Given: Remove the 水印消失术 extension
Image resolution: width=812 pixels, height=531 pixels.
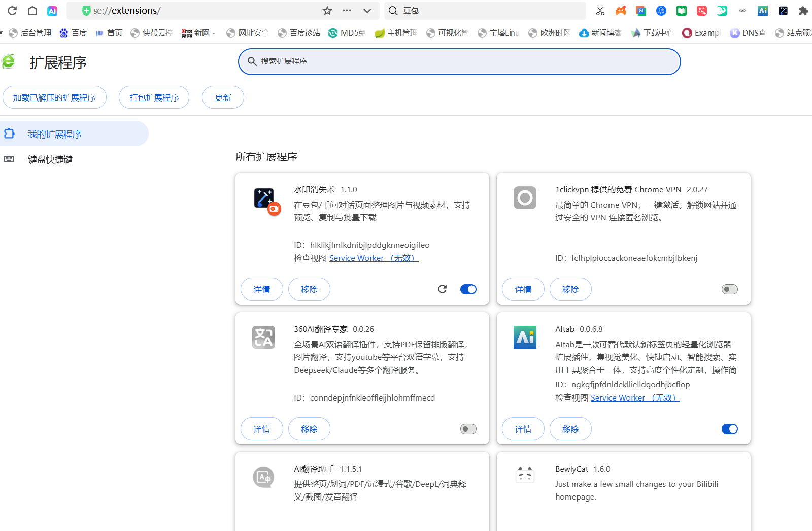Looking at the screenshot, I should point(309,289).
